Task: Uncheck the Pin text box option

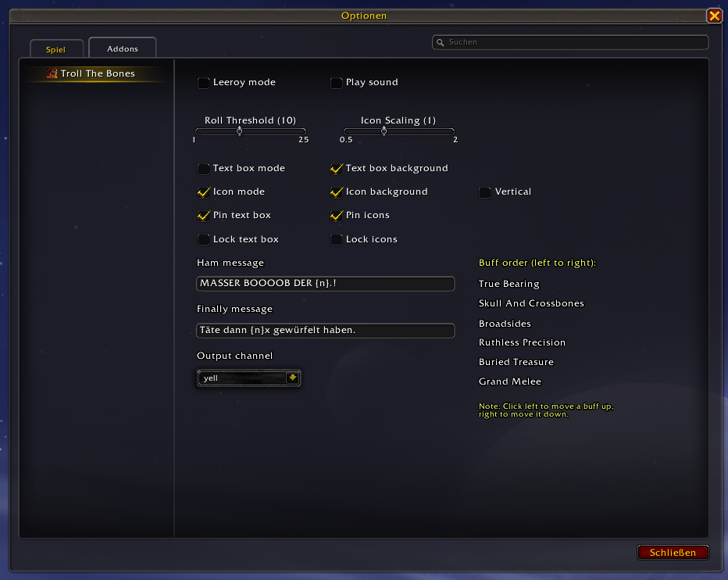Action: point(204,216)
